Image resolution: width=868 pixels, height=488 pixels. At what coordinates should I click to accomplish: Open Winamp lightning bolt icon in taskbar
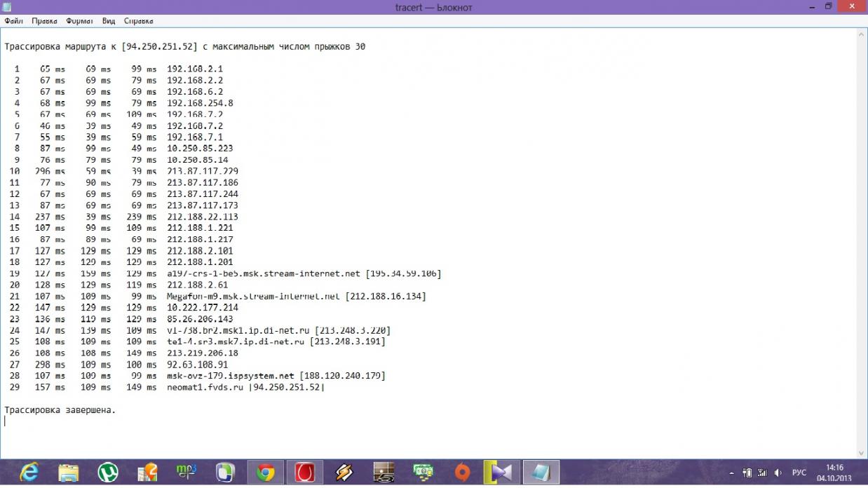click(344, 473)
